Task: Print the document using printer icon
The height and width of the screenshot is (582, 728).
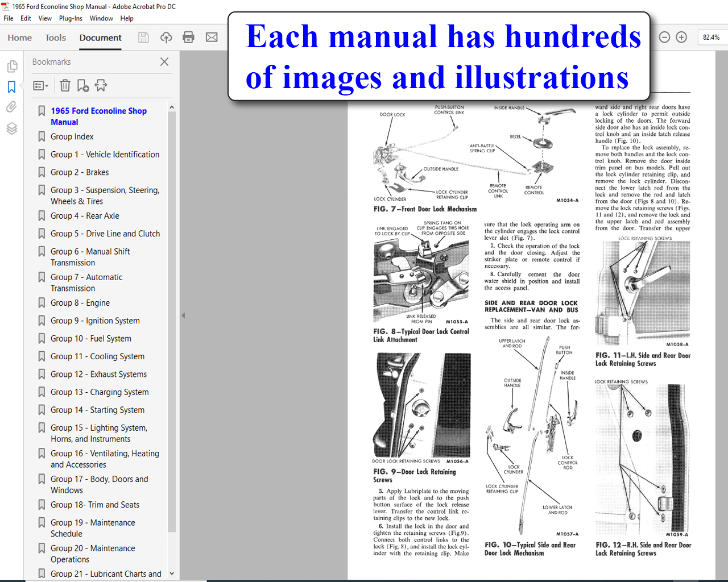Action: (x=188, y=38)
